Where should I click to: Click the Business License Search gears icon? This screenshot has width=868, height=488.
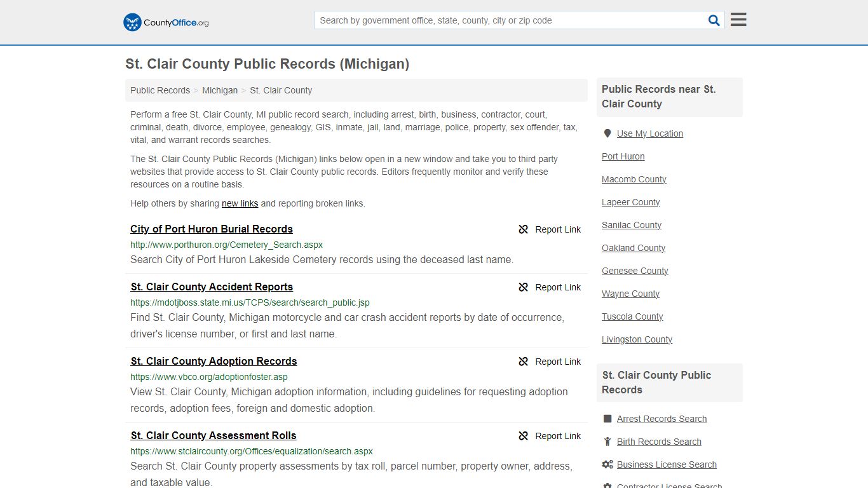(x=607, y=464)
